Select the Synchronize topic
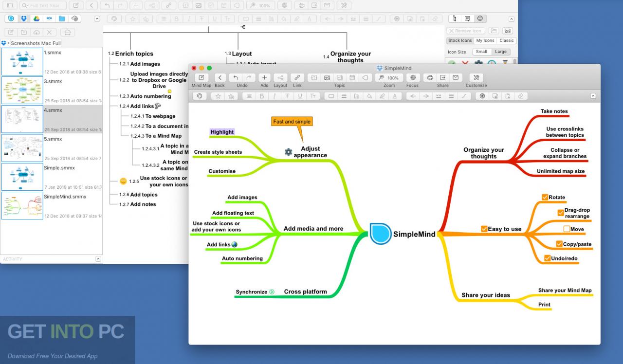This screenshot has height=364, width=623. pyautogui.click(x=255, y=292)
